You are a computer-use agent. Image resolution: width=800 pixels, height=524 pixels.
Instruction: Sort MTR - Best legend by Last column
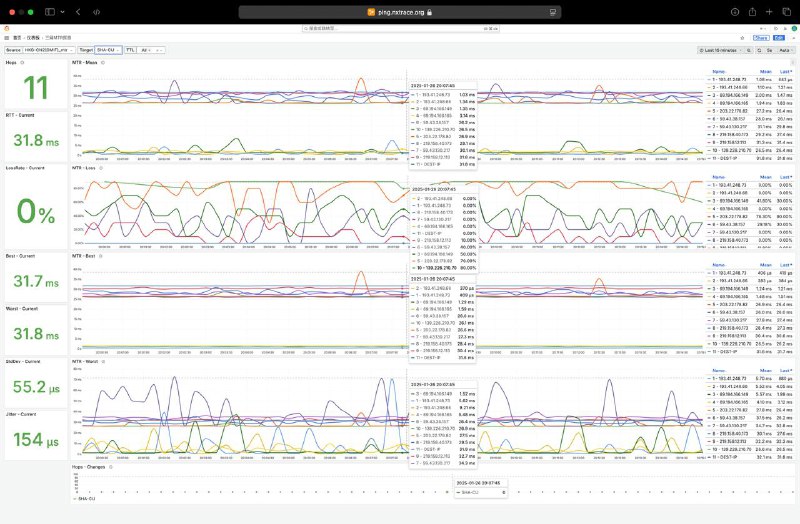pyautogui.click(x=786, y=265)
